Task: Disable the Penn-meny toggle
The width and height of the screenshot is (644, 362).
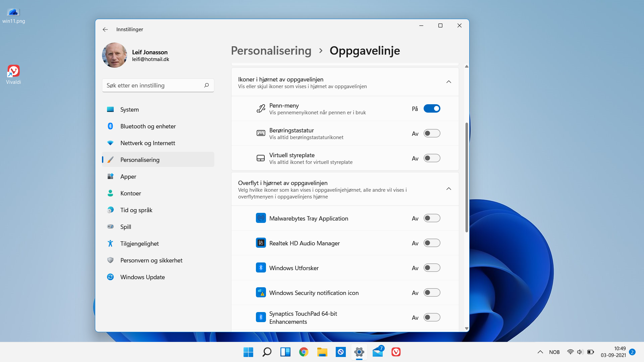Action: coord(432,108)
